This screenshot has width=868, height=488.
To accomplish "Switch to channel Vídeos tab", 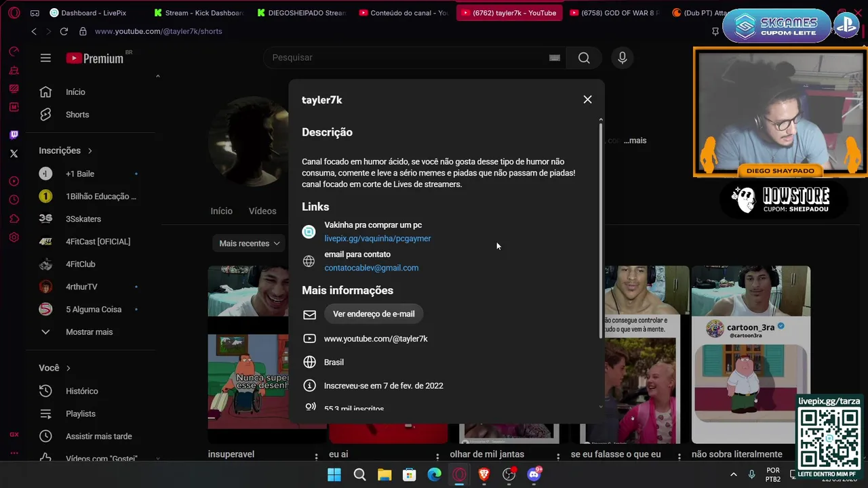I will coord(262,211).
